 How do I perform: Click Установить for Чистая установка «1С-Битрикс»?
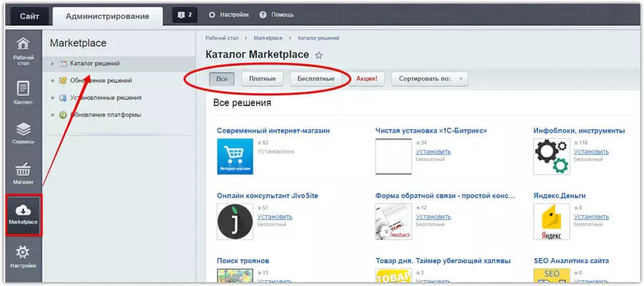coord(433,152)
